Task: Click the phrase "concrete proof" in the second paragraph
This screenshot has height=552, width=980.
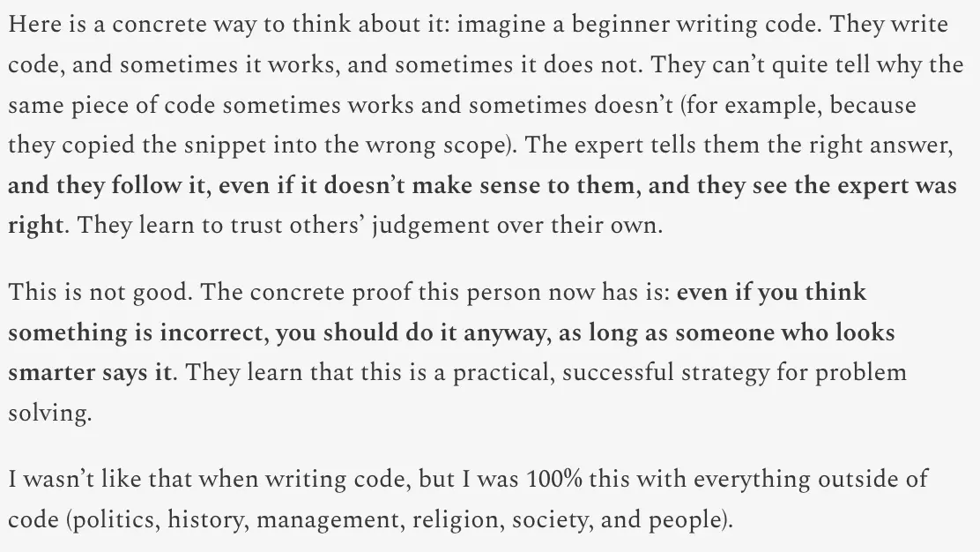Action: (x=300, y=293)
